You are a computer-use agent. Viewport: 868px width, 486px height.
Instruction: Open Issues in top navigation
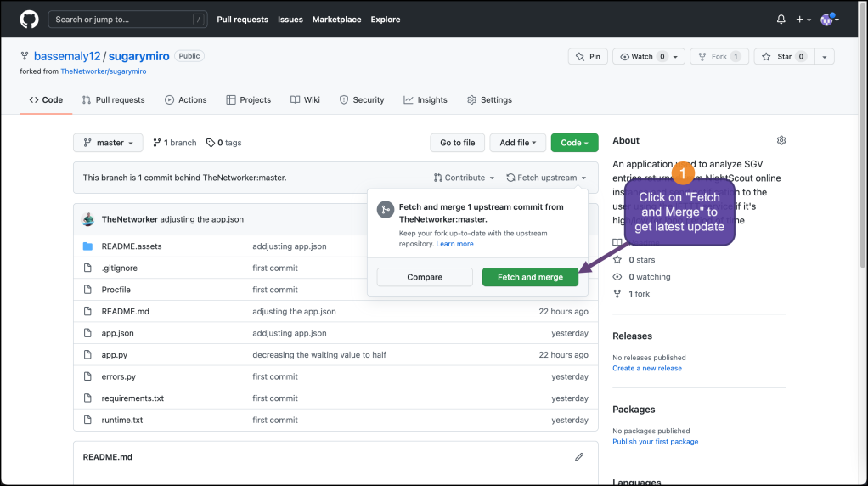pyautogui.click(x=290, y=20)
